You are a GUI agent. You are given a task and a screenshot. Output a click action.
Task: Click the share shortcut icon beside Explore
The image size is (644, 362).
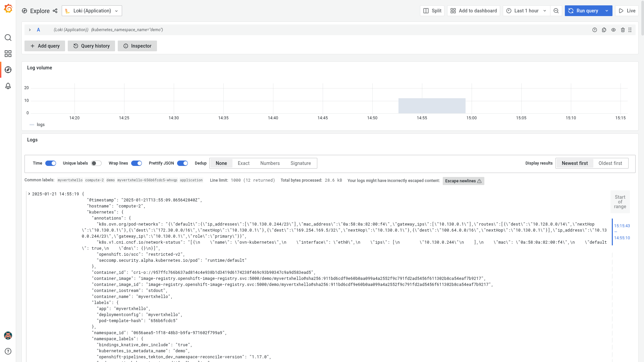pyautogui.click(x=55, y=11)
